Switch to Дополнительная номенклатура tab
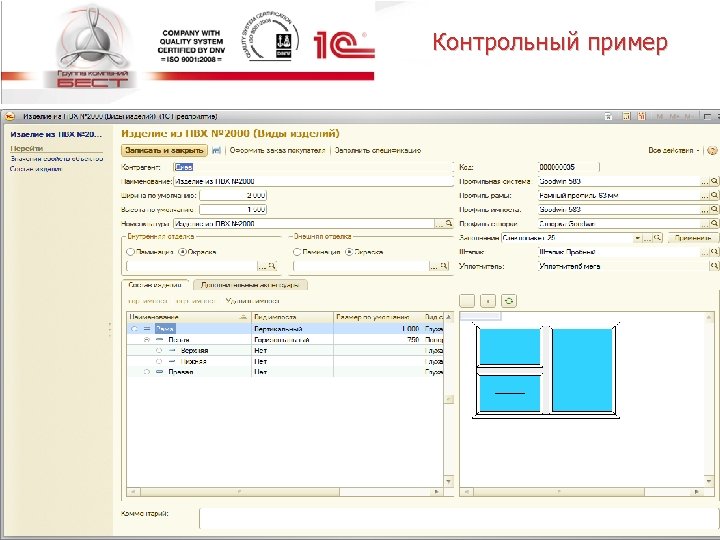The width and height of the screenshot is (720, 540). [250, 285]
